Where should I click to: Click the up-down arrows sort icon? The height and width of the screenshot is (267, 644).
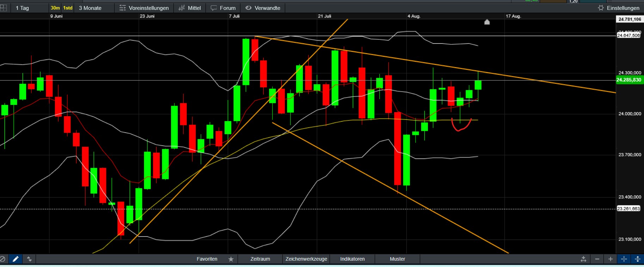pyautogui.click(x=29, y=259)
